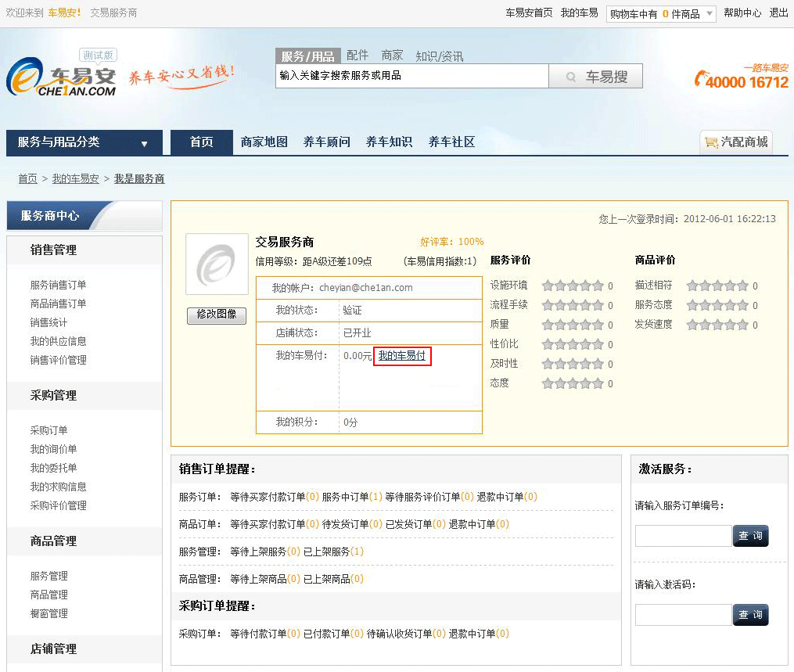The image size is (794, 672).
Task: Click 已付款订单(0) in purchase reminders
Action: point(334,634)
